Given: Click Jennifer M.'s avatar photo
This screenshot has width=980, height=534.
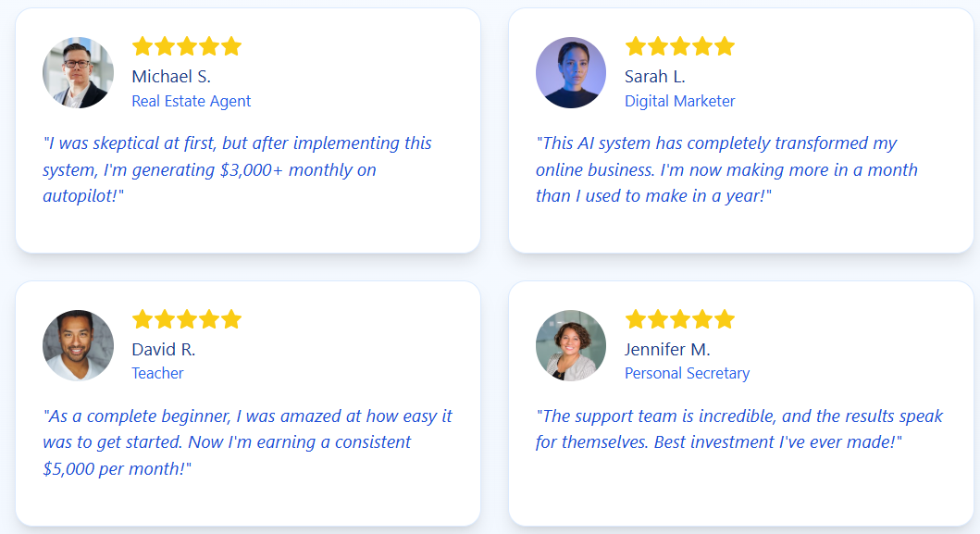Looking at the screenshot, I should pos(571,346).
